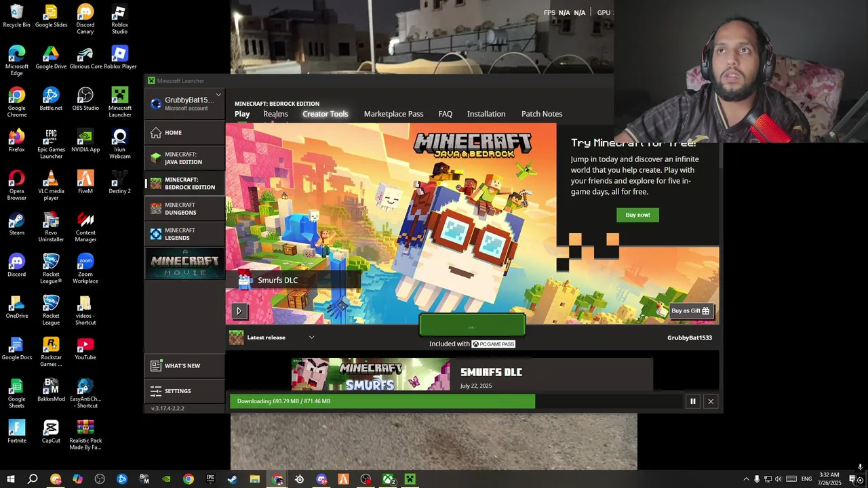Open Rockstar Games desktop icon
868x488 pixels.
coord(51,351)
